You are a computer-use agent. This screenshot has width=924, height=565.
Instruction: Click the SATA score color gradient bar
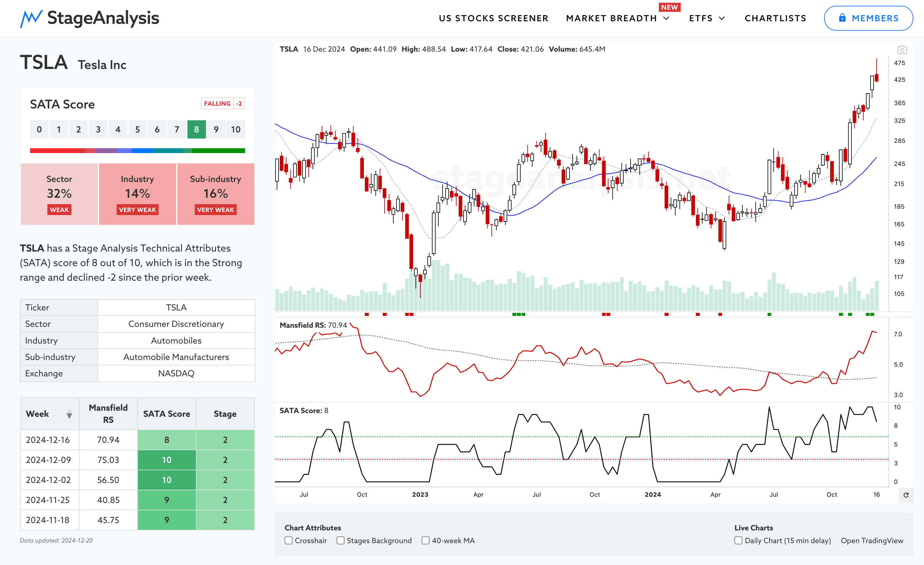(x=137, y=151)
